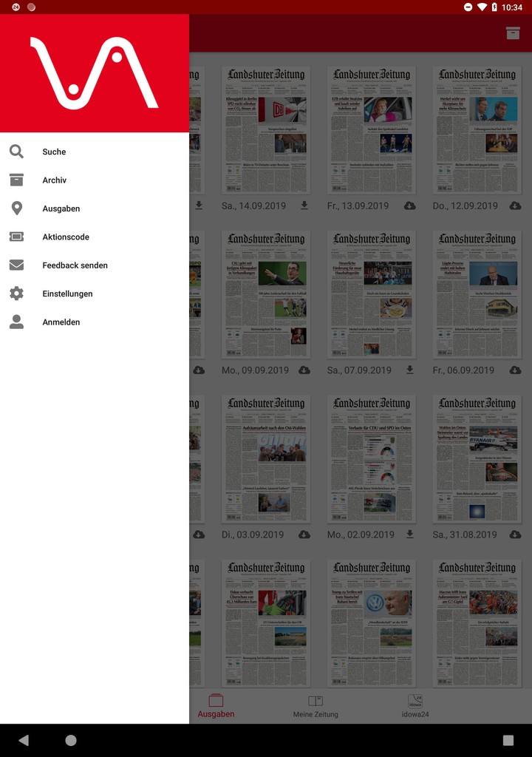Viewport: 532px width, 757px height.
Task: Open the 14.09.2019 newspaper cover
Action: [x=266, y=130]
